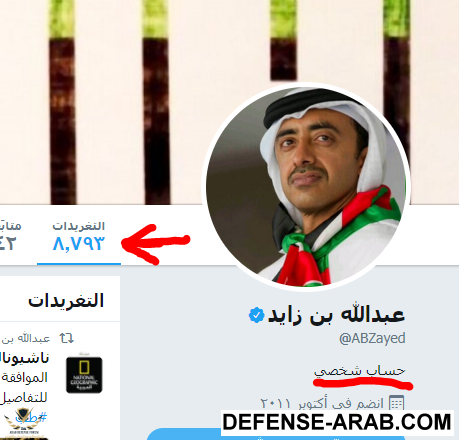The image size is (459, 440).
Task: Click the display name عبدالله بن زايد
Action: 337,315
